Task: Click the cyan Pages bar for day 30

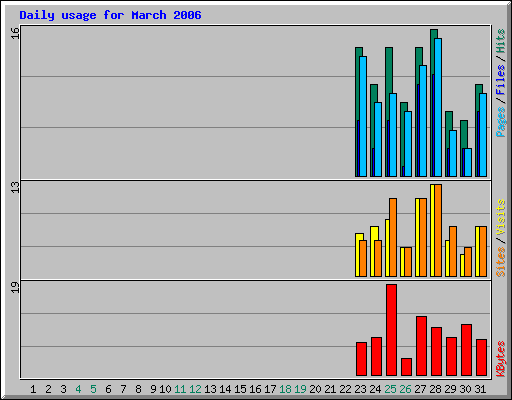Action: pos(468,162)
